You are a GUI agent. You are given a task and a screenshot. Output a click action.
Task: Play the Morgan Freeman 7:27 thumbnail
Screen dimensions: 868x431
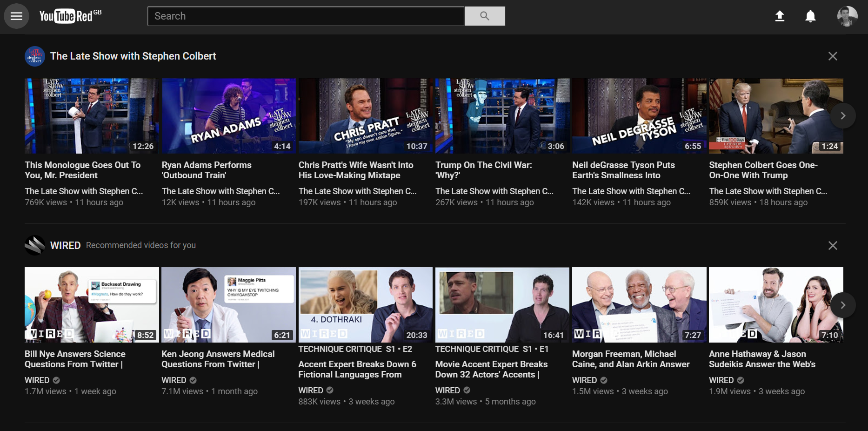pyautogui.click(x=639, y=305)
